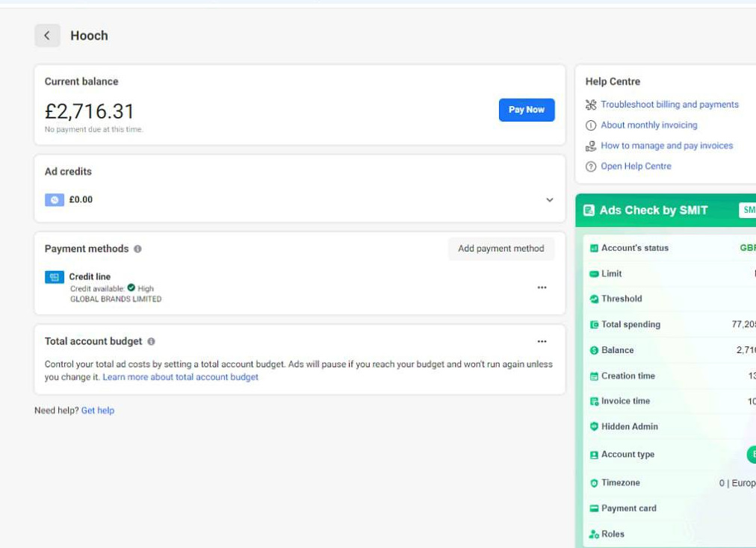The height and width of the screenshot is (548, 756).
Task: Click How to manage and pay invoices
Action: 666,146
